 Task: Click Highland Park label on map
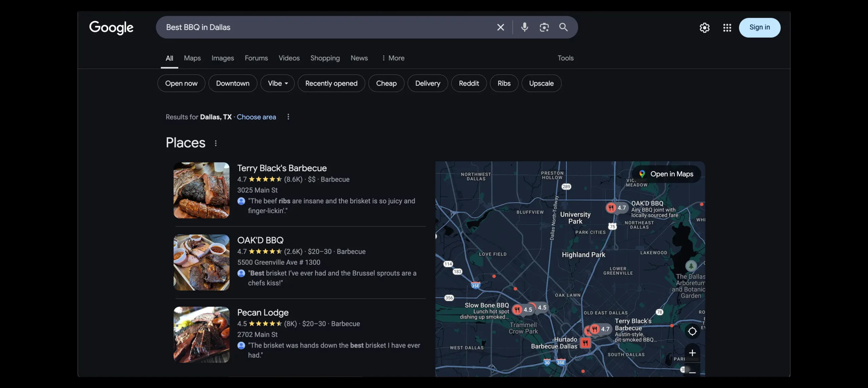point(584,255)
